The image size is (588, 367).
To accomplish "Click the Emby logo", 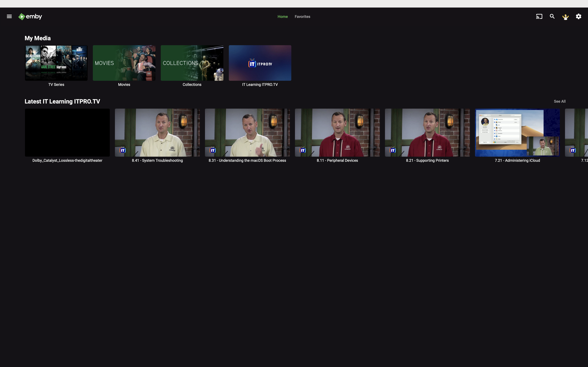I will pos(30,16).
